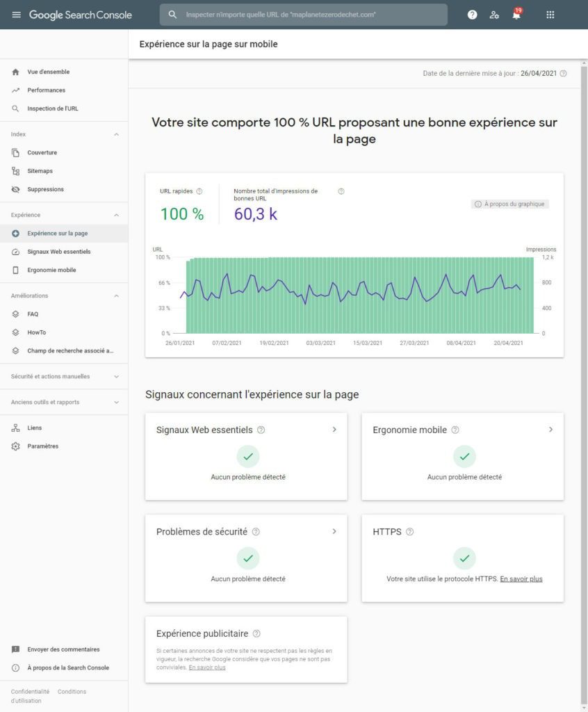Image resolution: width=588 pixels, height=712 pixels.
Task: Click the 26/04/2021 last update date
Action: tap(539, 74)
